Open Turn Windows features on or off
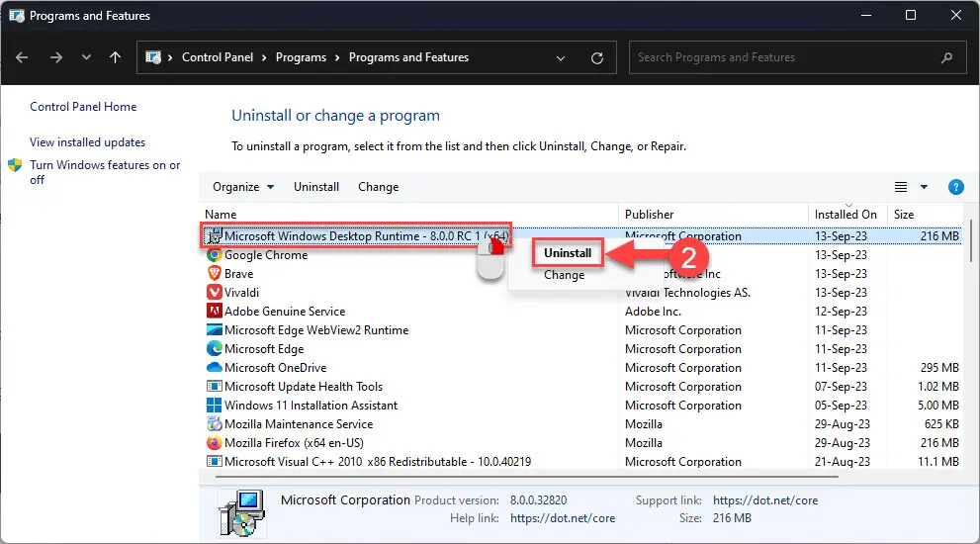This screenshot has height=544, width=980. click(105, 172)
